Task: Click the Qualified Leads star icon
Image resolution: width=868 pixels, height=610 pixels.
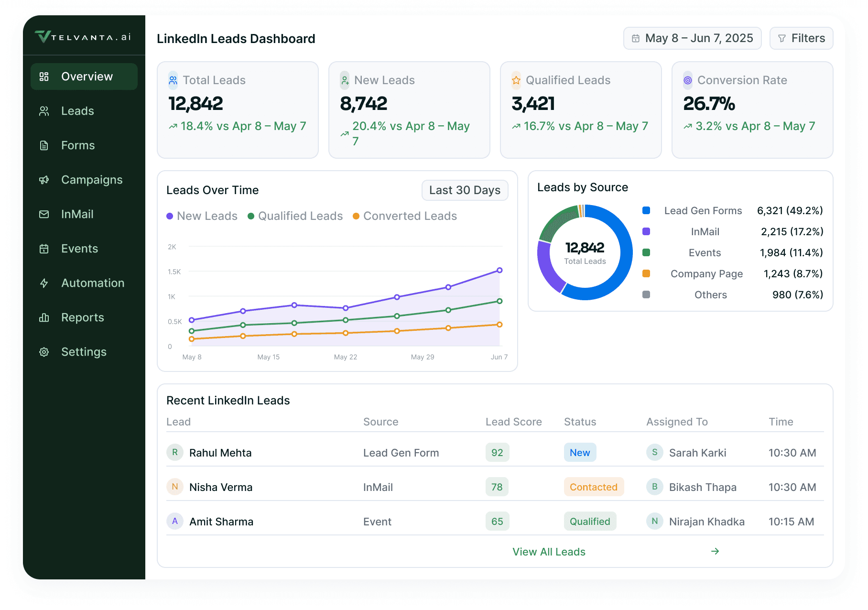Action: click(516, 80)
